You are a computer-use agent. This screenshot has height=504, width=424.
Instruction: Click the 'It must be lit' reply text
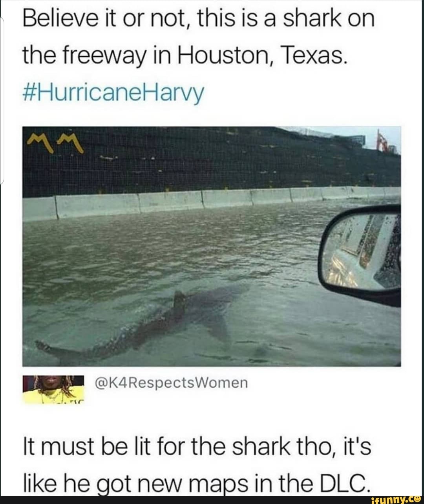(x=197, y=466)
